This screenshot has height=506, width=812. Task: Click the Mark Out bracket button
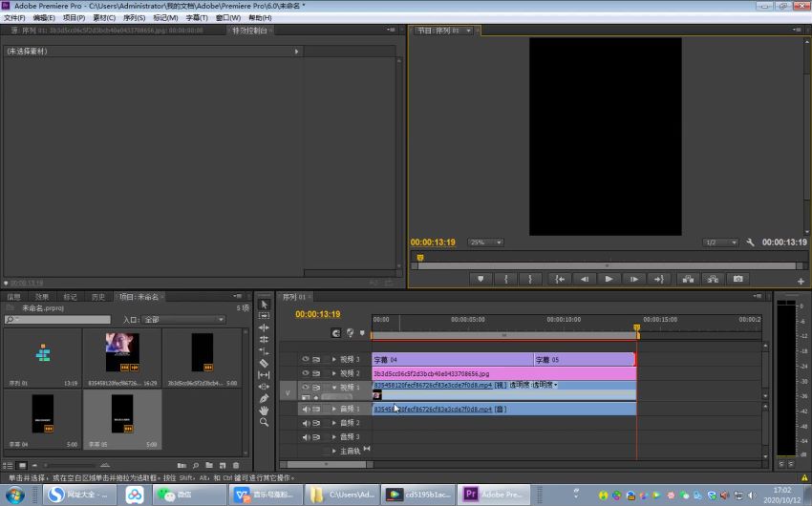click(x=530, y=279)
